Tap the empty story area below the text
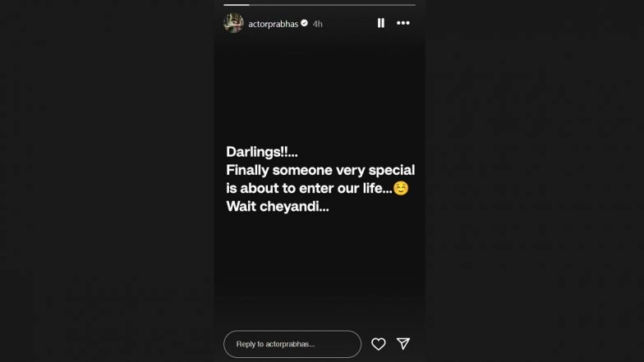 (320, 271)
